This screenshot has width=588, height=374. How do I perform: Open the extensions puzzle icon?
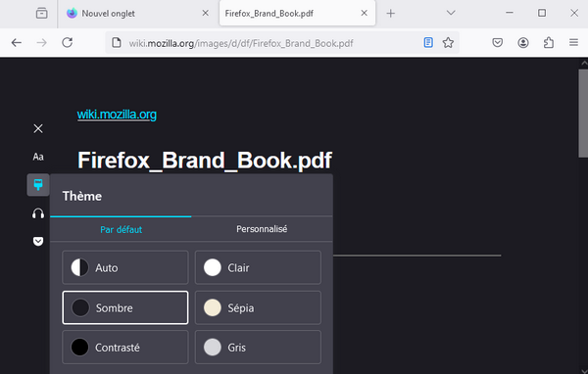(x=549, y=43)
